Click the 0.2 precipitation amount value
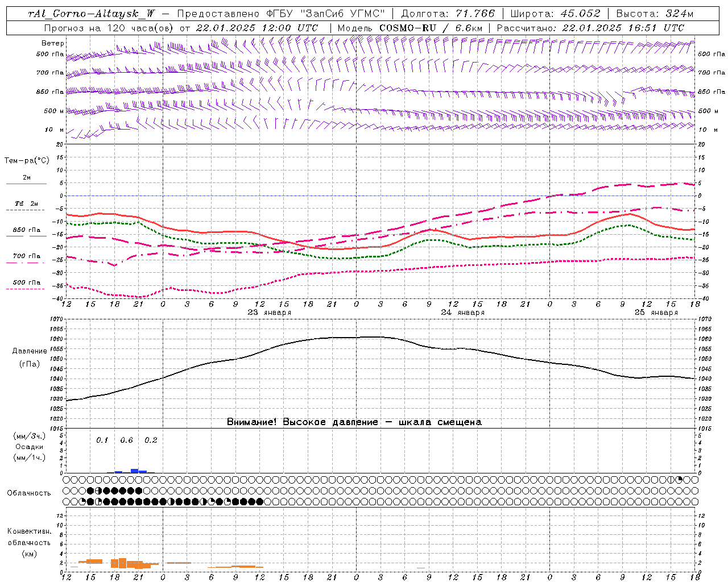728x582 pixels. point(151,440)
